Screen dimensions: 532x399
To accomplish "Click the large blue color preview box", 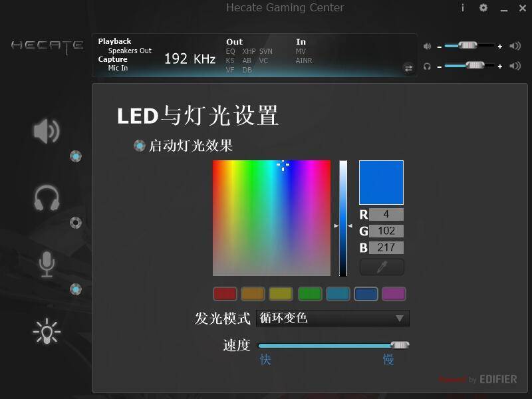I will pyautogui.click(x=381, y=182).
